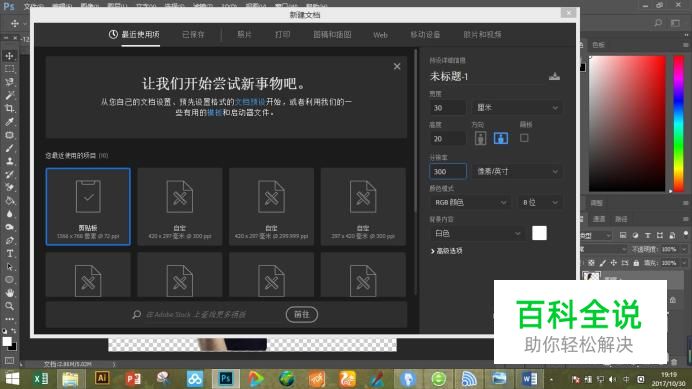Close the welcome banner with X
692x389 pixels.
(x=397, y=66)
